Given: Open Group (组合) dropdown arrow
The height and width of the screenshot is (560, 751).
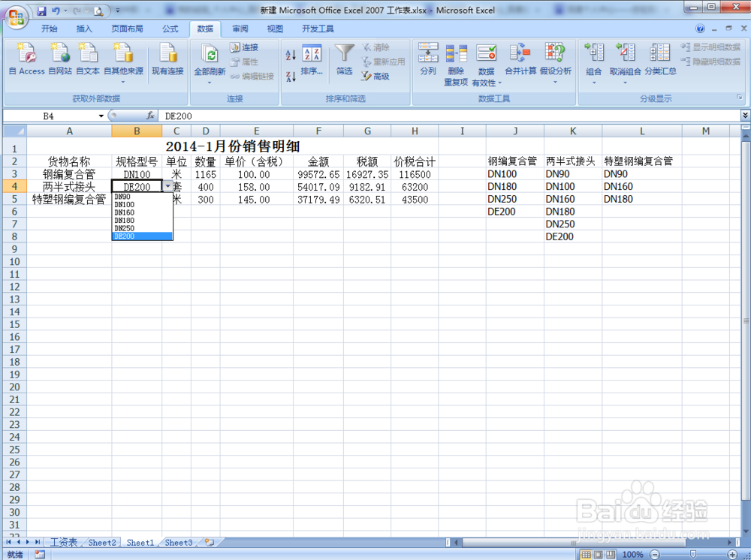Looking at the screenshot, I should 594,83.
